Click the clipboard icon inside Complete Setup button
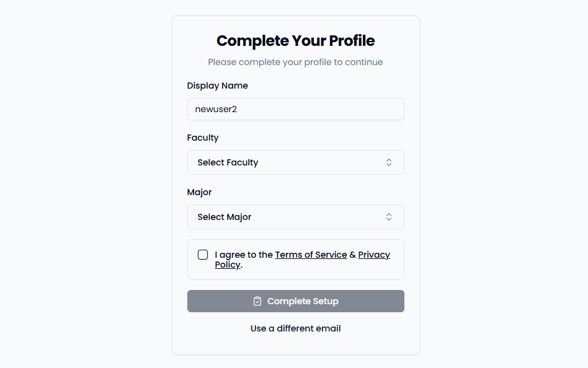Screen dimensions: 588x368 (x=257, y=300)
